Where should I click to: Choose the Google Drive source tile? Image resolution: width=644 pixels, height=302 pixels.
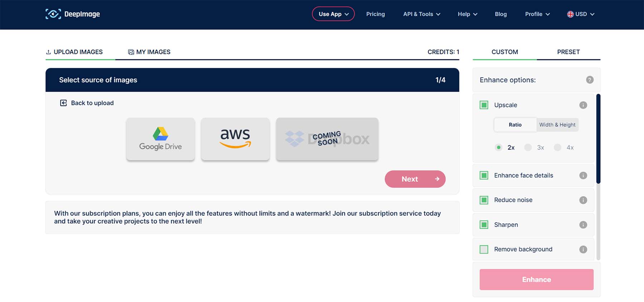coord(160,139)
